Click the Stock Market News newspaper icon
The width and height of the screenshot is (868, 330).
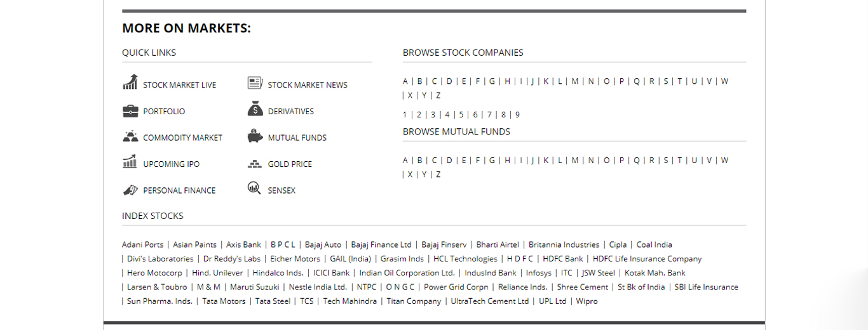click(255, 83)
